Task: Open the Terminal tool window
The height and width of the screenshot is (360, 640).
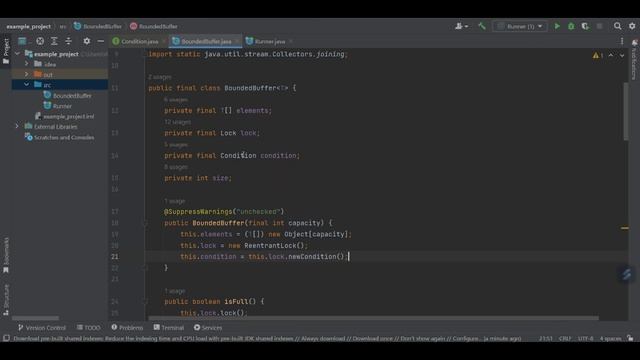Action: tap(169, 327)
